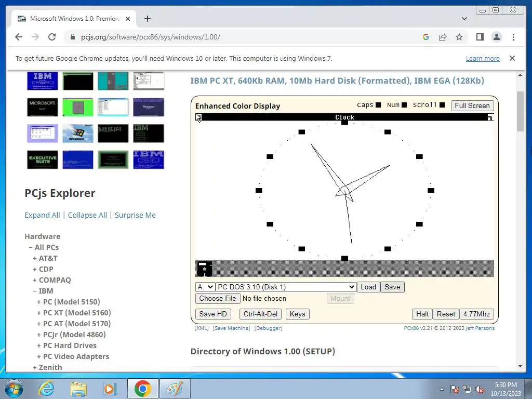This screenshot has width=532, height=399.
Task: Expand the CDP tree node
Action: 43,269
